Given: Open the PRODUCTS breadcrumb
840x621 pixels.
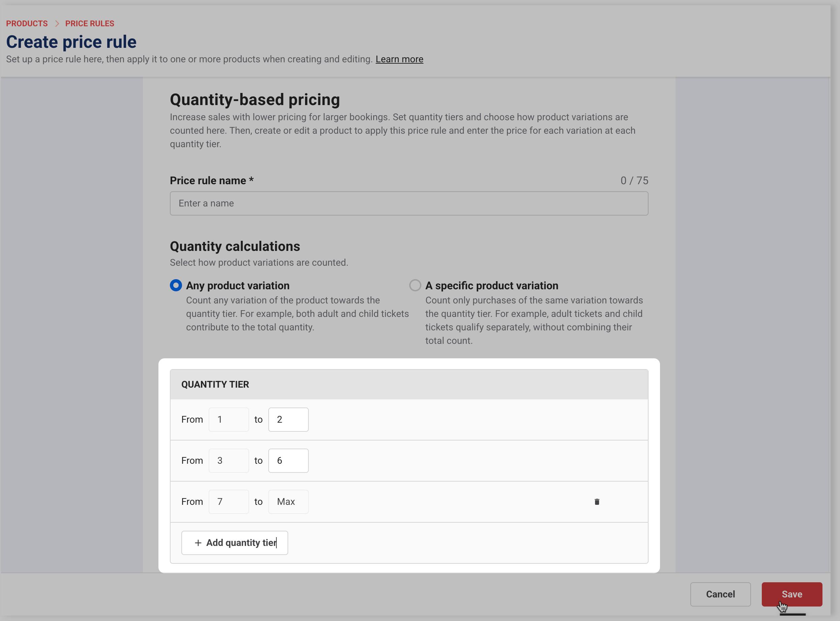Looking at the screenshot, I should 27,24.
